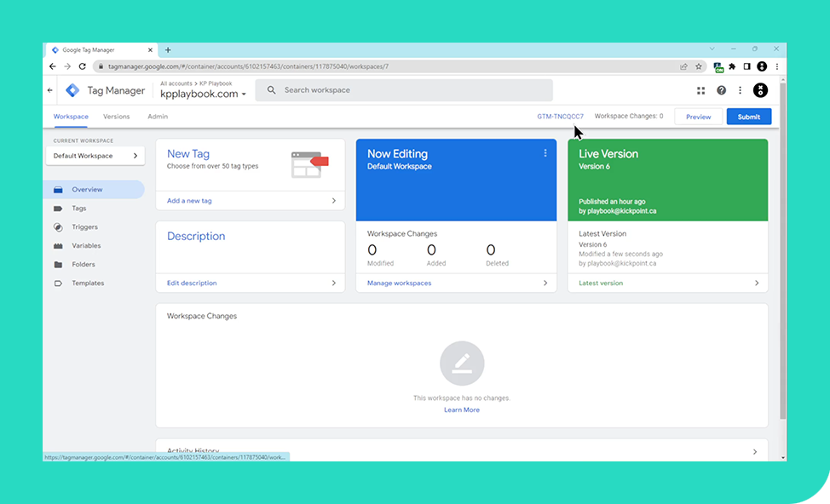
Task: Switch to the Versions tab
Action: (x=116, y=117)
